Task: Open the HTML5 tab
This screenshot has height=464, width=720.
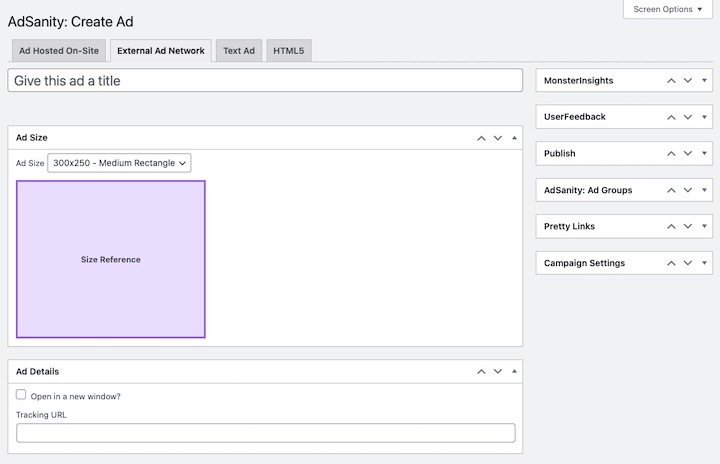Action: pyautogui.click(x=289, y=51)
